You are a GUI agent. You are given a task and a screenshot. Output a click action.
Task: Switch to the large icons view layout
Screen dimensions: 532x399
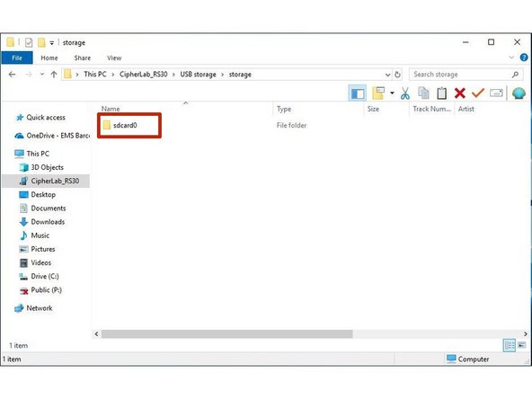coord(522,345)
